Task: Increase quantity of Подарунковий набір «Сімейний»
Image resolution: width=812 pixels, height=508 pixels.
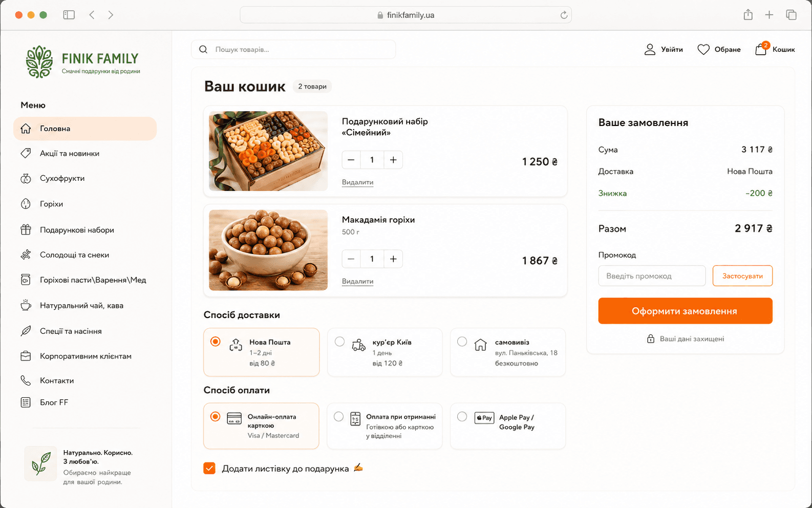Action: [x=393, y=160]
